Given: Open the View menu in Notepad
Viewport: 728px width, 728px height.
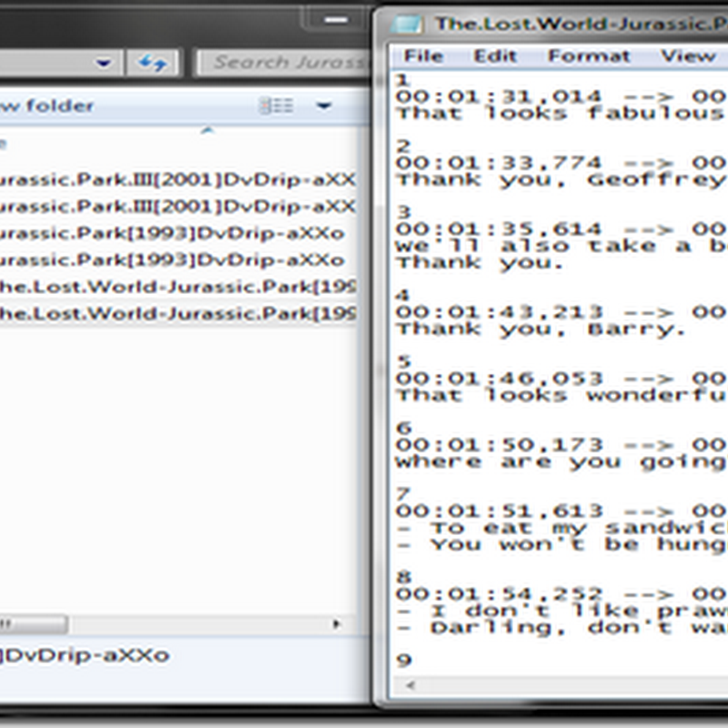Looking at the screenshot, I should click(x=688, y=56).
